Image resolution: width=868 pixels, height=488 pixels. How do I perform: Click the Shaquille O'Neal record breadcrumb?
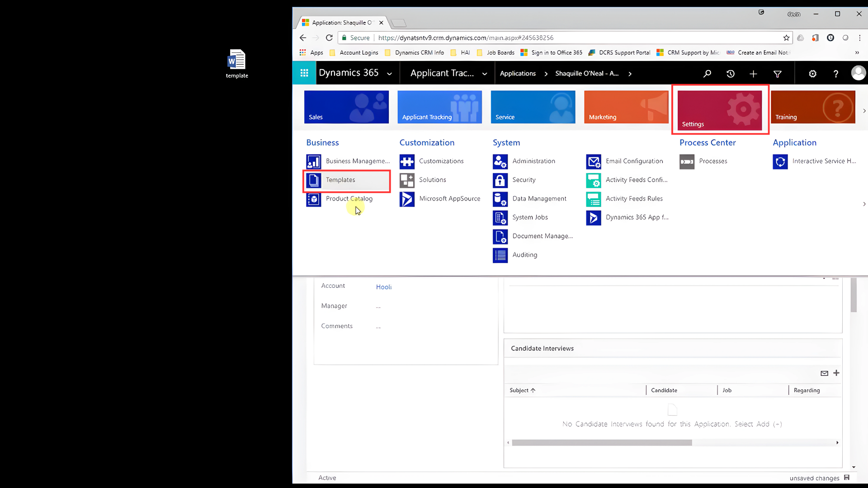(x=587, y=73)
